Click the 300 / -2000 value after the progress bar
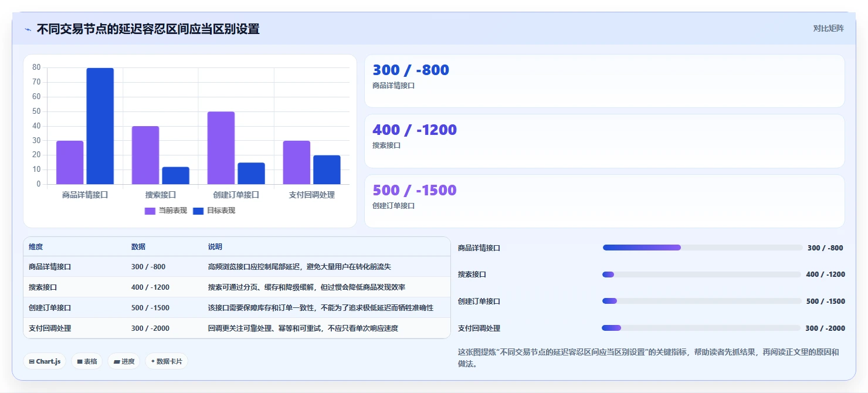Screen dimensions: 868x393 click(x=825, y=328)
